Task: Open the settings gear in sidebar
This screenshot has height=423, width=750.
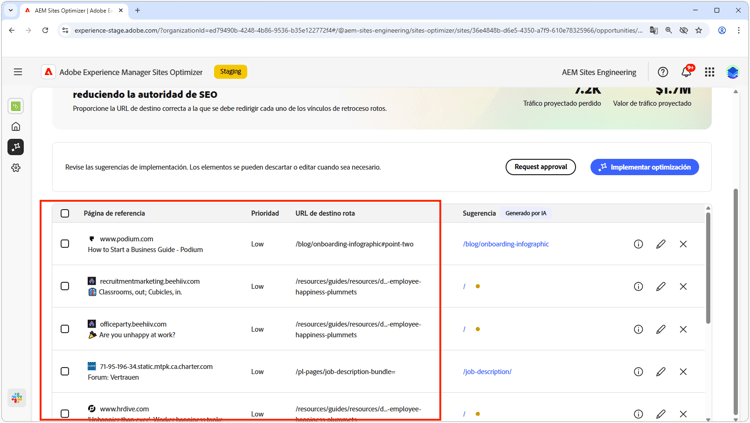Action: pos(16,168)
